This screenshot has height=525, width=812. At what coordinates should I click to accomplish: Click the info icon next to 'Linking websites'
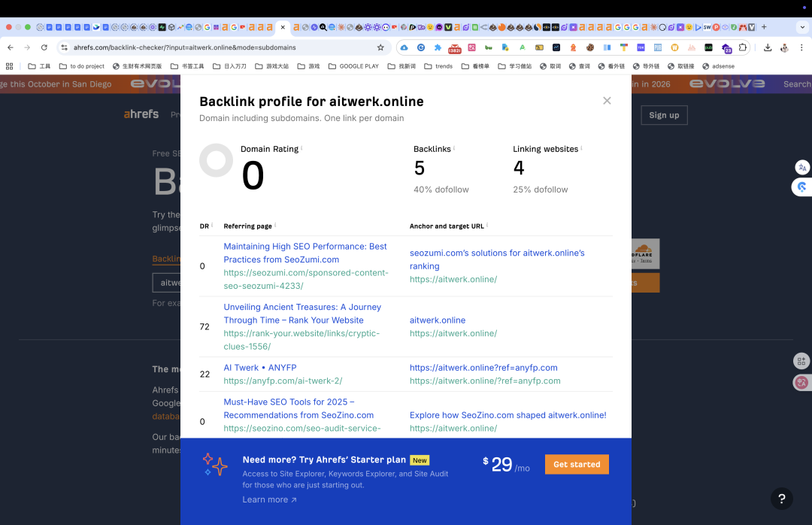click(x=581, y=147)
